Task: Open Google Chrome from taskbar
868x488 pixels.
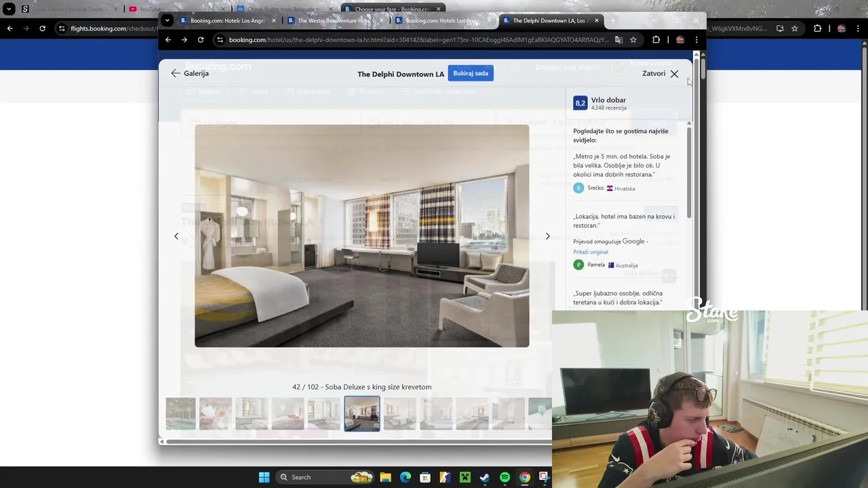Action: pos(524,477)
